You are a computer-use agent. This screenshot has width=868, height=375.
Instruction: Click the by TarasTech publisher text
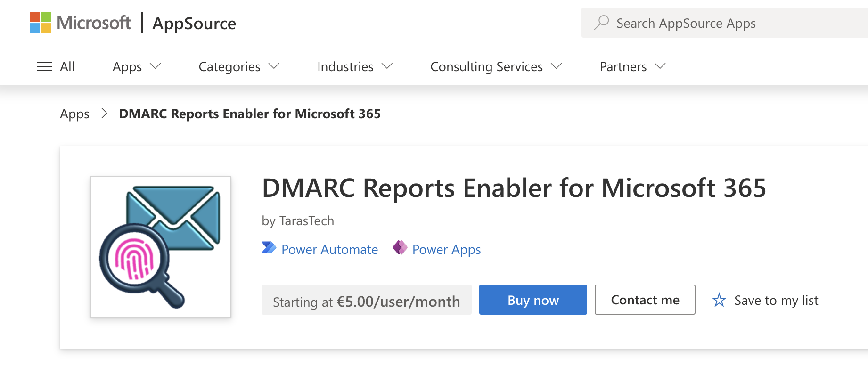(298, 221)
